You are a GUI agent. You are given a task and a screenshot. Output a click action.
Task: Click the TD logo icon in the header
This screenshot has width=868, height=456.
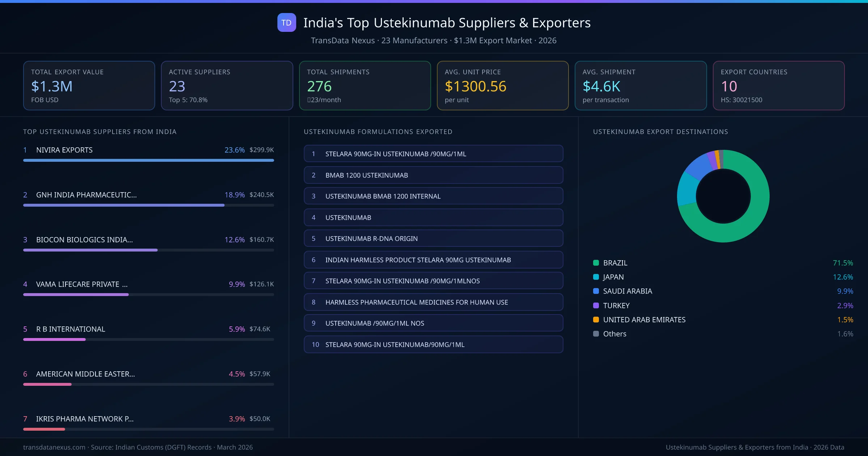(x=286, y=22)
